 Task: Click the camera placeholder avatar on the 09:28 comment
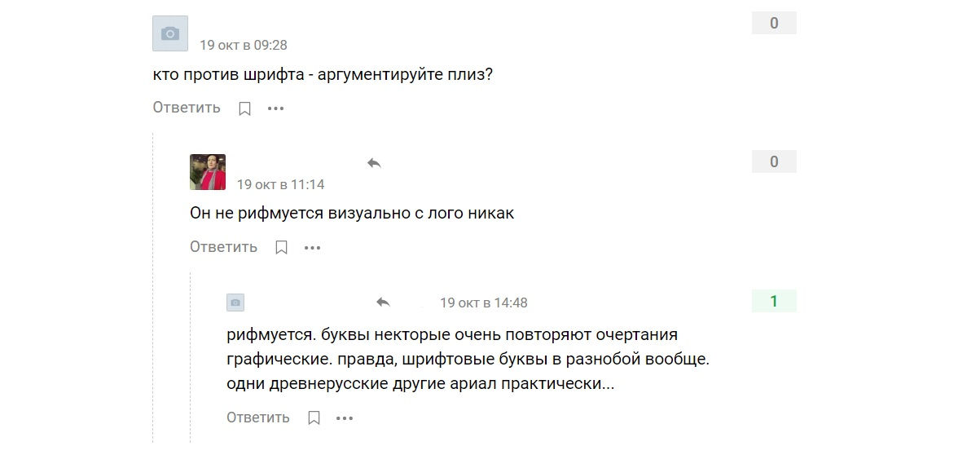coord(170,33)
